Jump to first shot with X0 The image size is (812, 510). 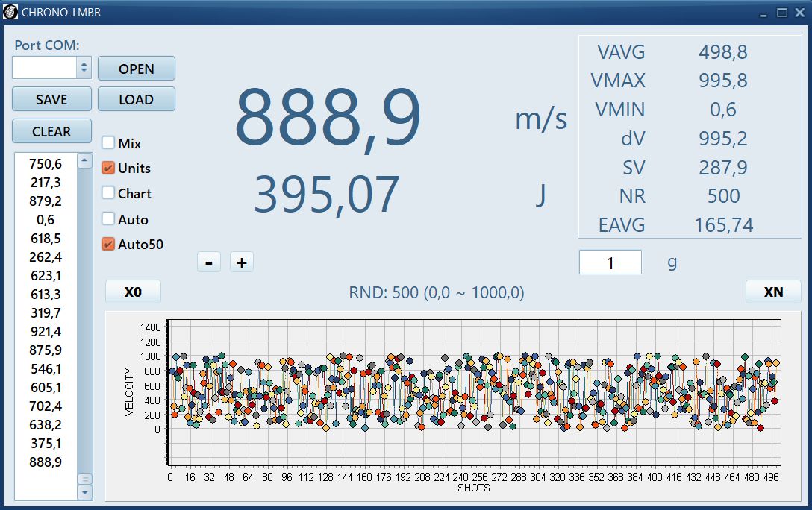133,292
